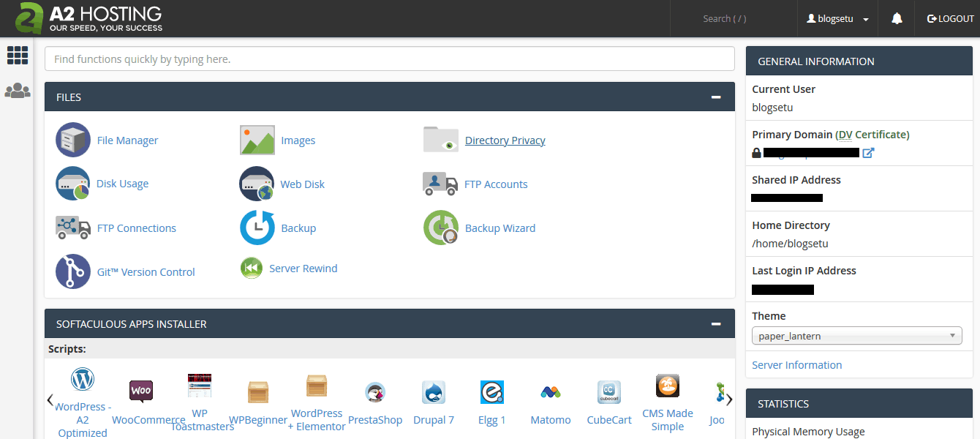Focus the Find functions quickly field
The image size is (980, 439).
(390, 59)
